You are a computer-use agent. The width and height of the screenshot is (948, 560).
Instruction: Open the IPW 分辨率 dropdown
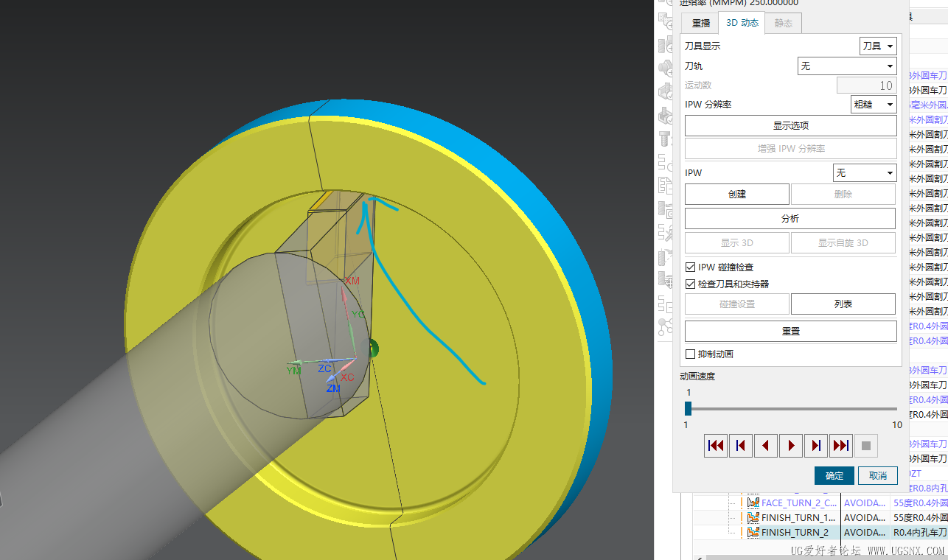click(874, 105)
